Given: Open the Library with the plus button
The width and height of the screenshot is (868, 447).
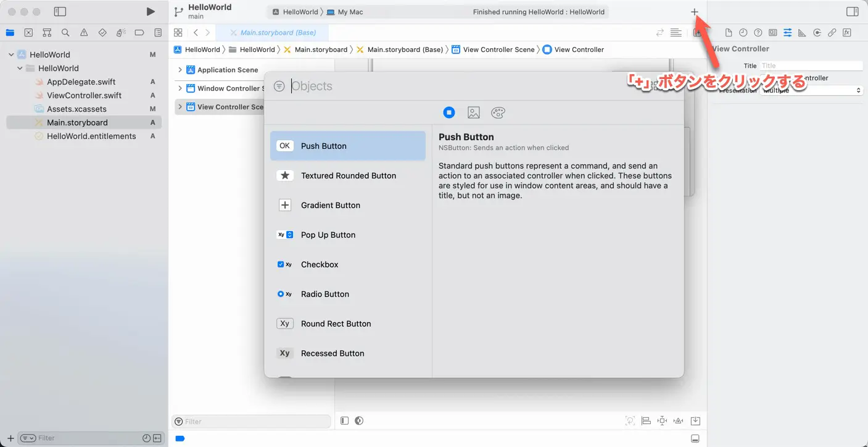Looking at the screenshot, I should pyautogui.click(x=695, y=12).
